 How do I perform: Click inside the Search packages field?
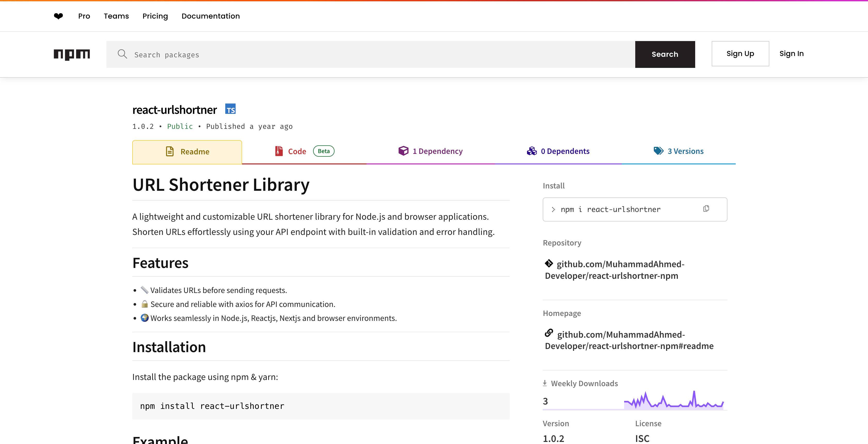point(303,54)
